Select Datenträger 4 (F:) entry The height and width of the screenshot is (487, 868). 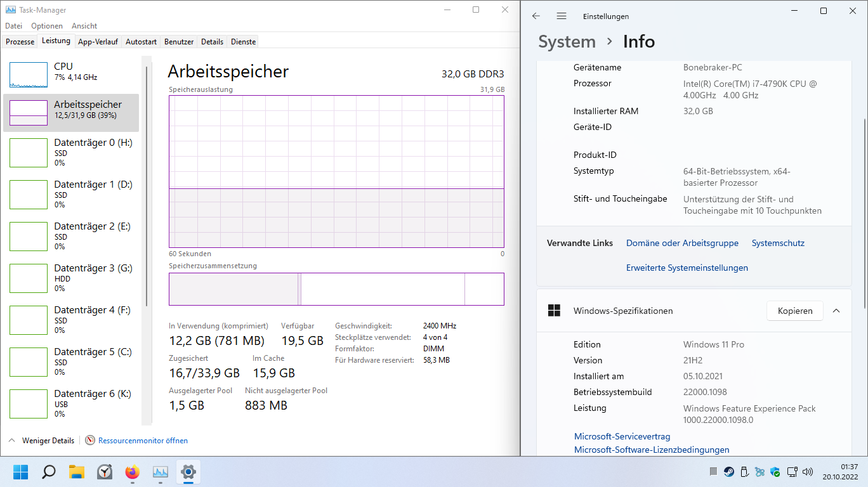[71, 320]
